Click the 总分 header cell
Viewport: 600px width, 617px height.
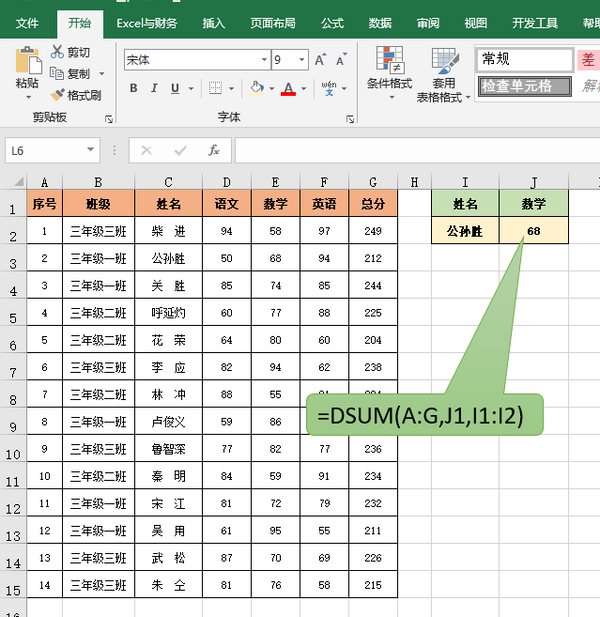click(x=373, y=204)
